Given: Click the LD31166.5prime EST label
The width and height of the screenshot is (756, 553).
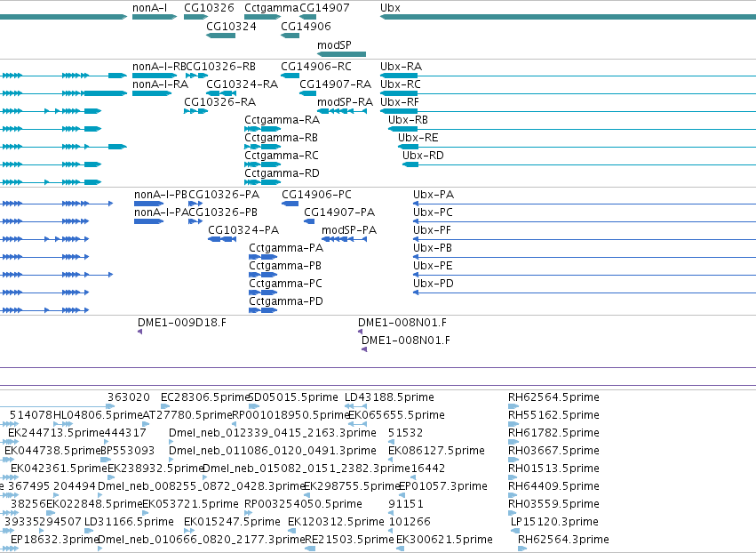Looking at the screenshot, I should click(x=129, y=522).
